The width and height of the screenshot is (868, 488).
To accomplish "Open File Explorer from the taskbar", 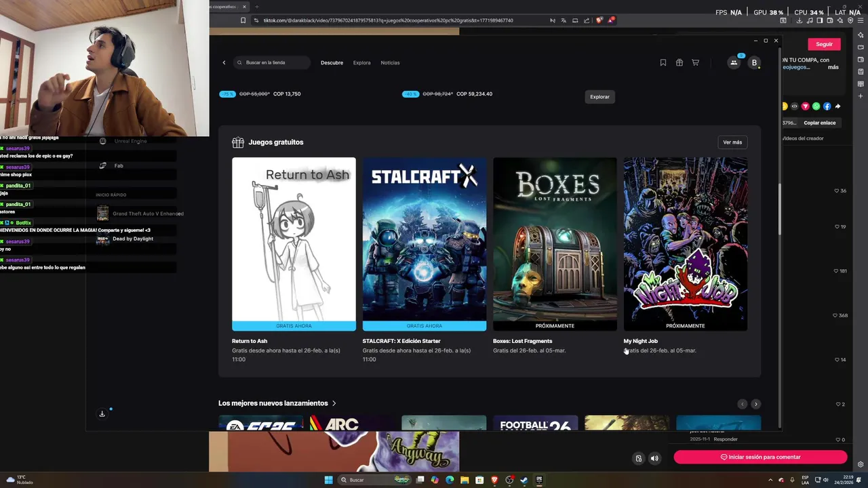I will (465, 480).
